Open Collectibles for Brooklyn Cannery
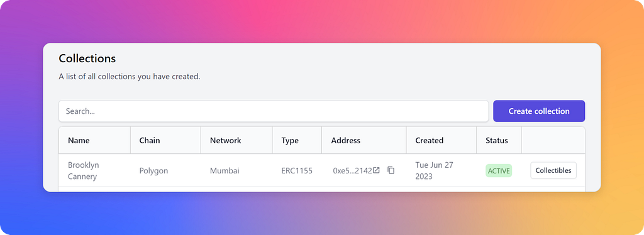This screenshot has width=644, height=235. click(x=553, y=170)
